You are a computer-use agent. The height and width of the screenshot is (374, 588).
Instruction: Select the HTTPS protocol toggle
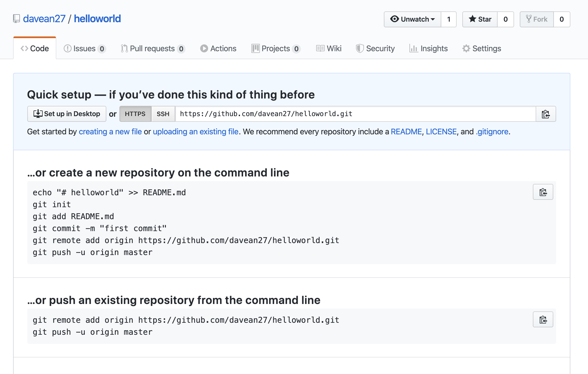coord(135,114)
